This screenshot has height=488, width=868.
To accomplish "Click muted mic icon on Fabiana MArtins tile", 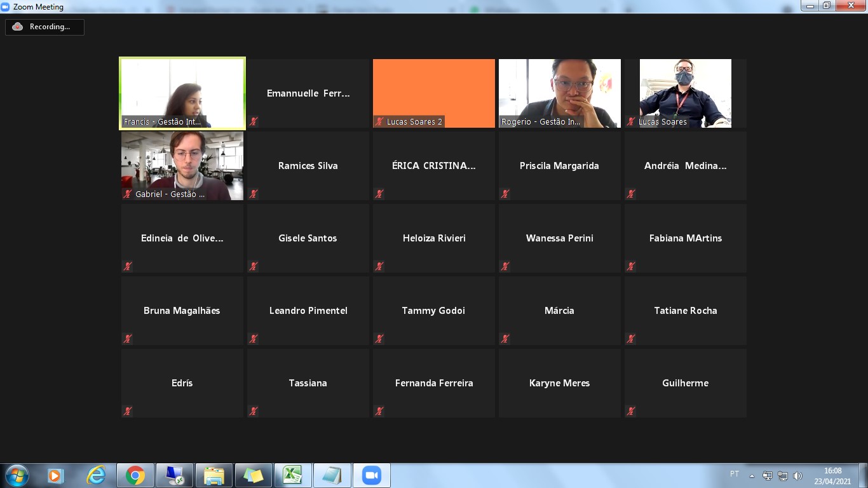I will (631, 266).
